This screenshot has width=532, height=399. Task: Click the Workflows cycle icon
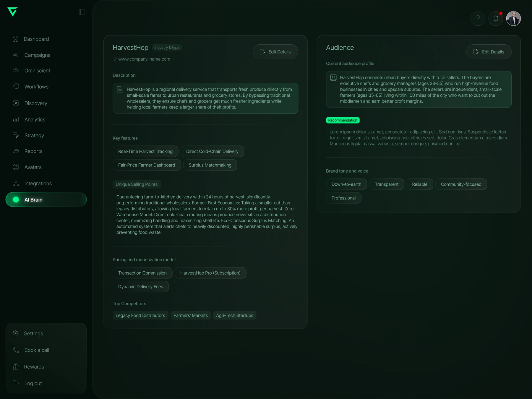click(16, 87)
